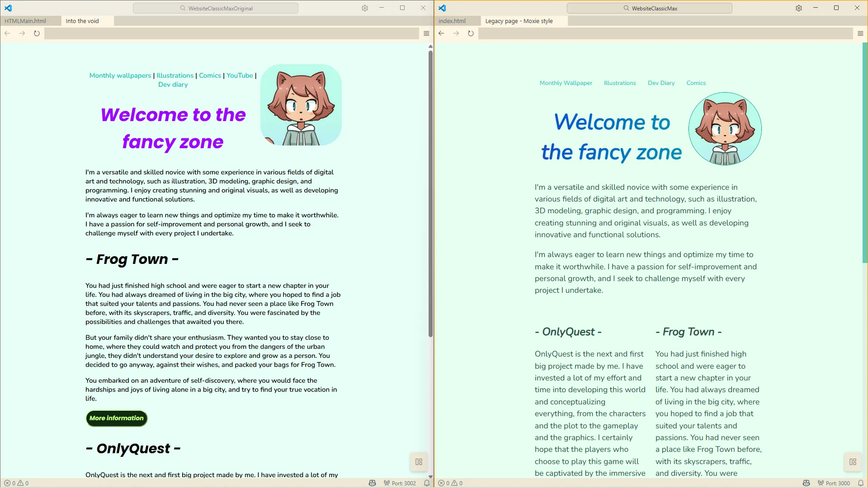Open YouTube link in left page
The height and width of the screenshot is (488, 868).
pos(240,75)
